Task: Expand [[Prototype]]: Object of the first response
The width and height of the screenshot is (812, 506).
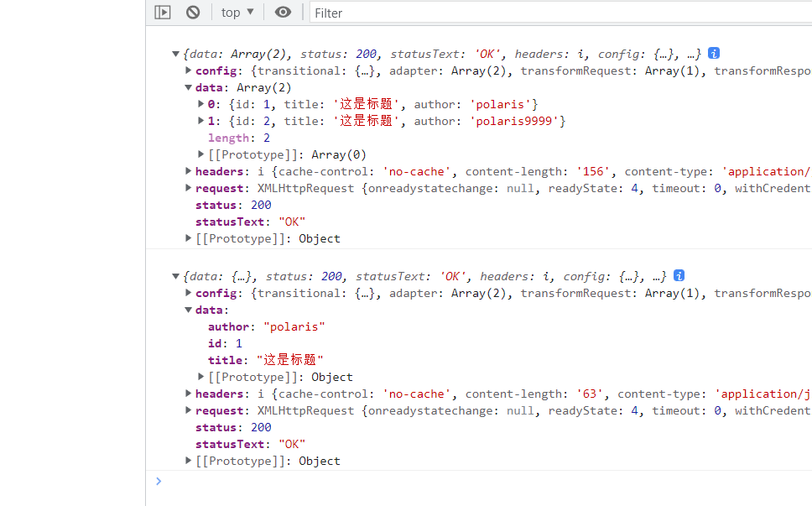Action: (x=189, y=238)
